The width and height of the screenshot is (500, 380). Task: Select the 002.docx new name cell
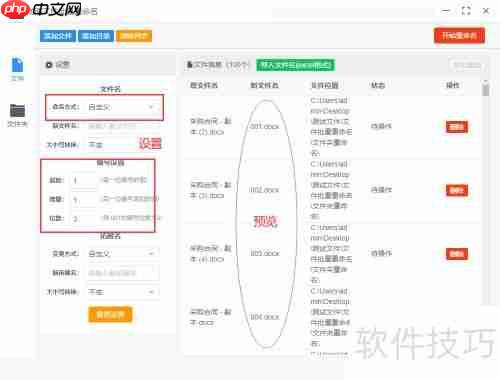pyautogui.click(x=264, y=190)
